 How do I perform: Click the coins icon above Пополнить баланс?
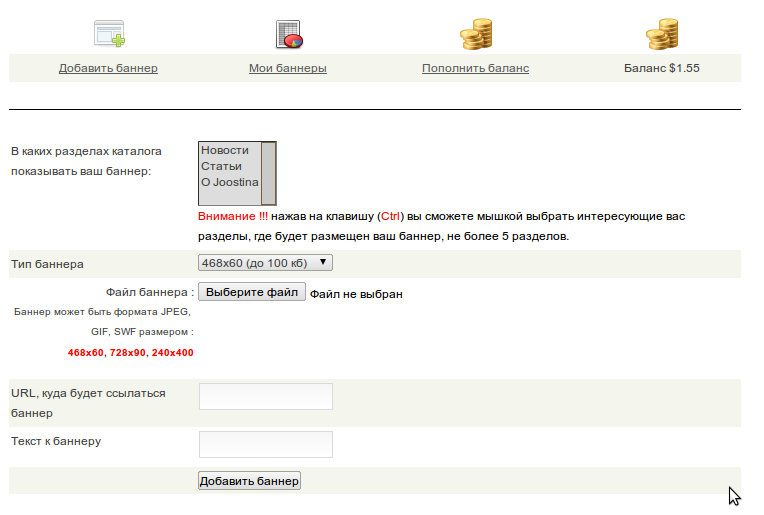click(476, 34)
